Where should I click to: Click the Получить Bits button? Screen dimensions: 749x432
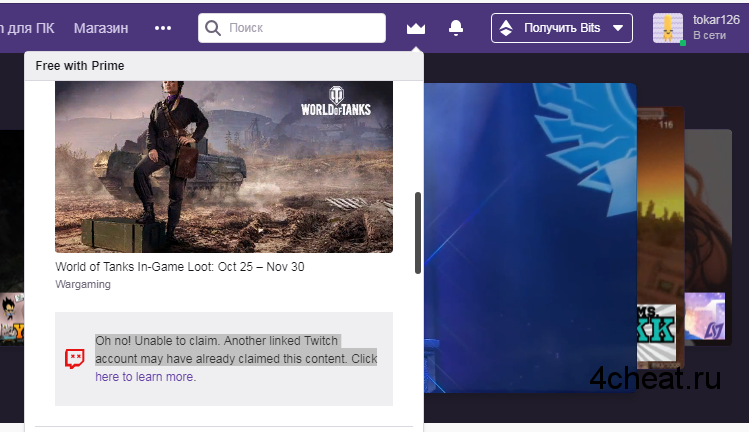[x=562, y=28]
